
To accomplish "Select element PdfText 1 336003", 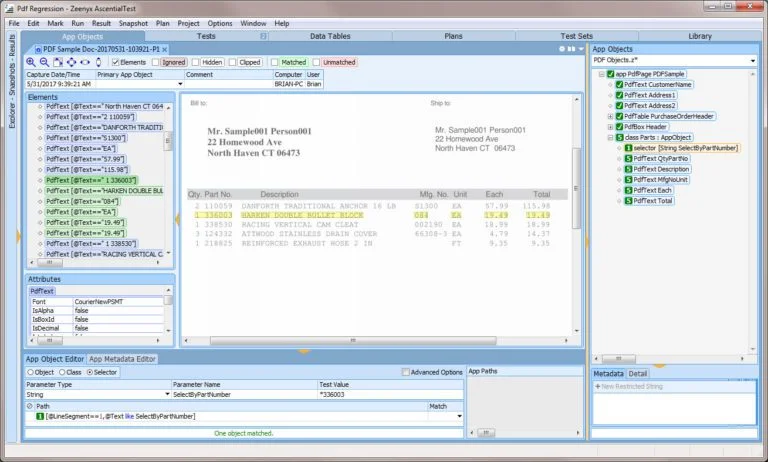I will click(x=92, y=180).
